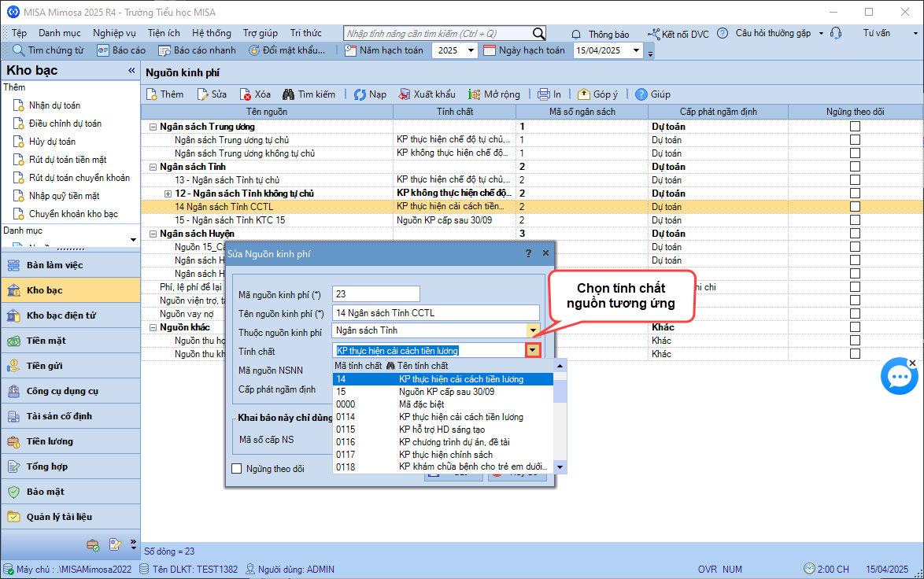Toggle Ngừng theo dõi checkbox in dialog
The height and width of the screenshot is (579, 924).
[237, 469]
